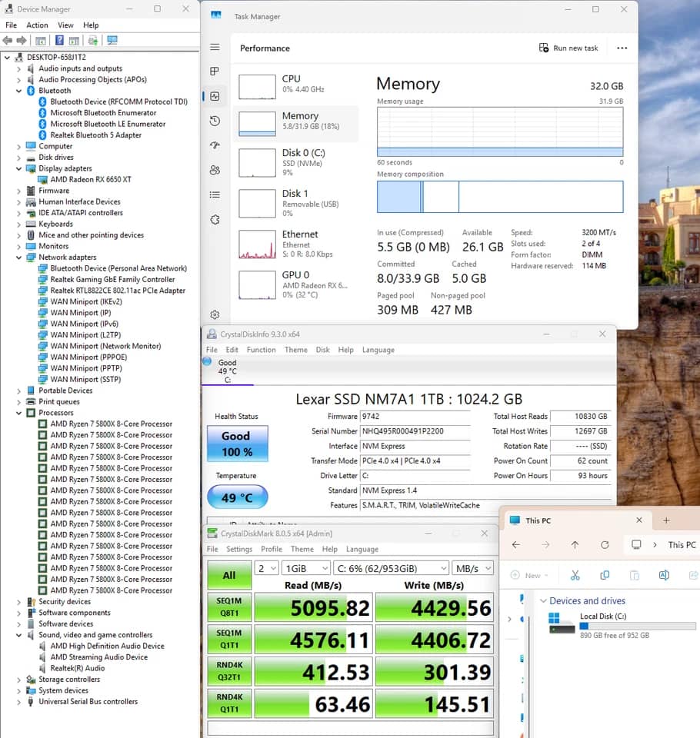
Task: Open CrystalDiskMark drive selection dropdown
Action: click(x=391, y=568)
